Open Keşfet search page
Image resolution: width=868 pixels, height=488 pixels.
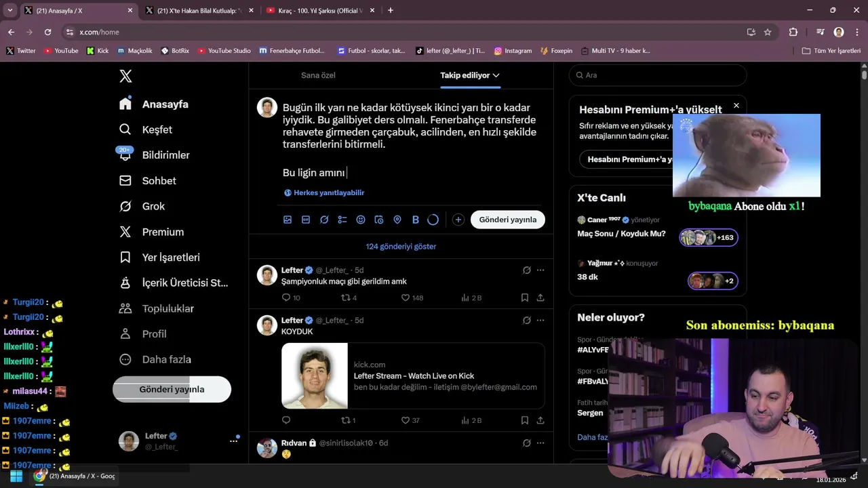click(x=145, y=129)
